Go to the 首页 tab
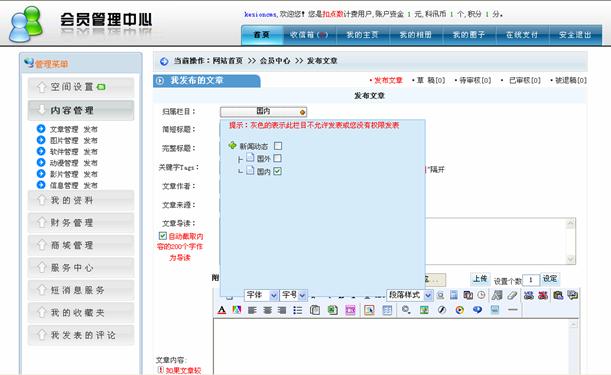Viewport: 611px width, 375px height. pyautogui.click(x=262, y=35)
